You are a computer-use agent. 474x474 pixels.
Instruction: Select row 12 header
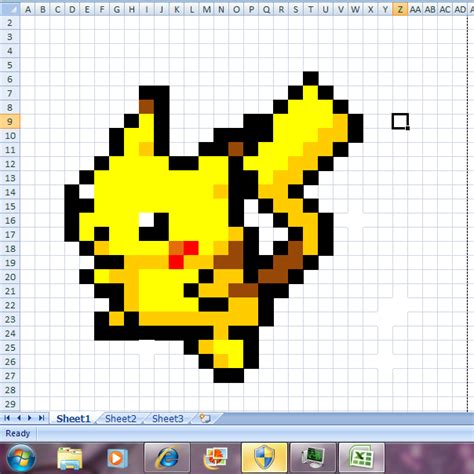point(10,164)
